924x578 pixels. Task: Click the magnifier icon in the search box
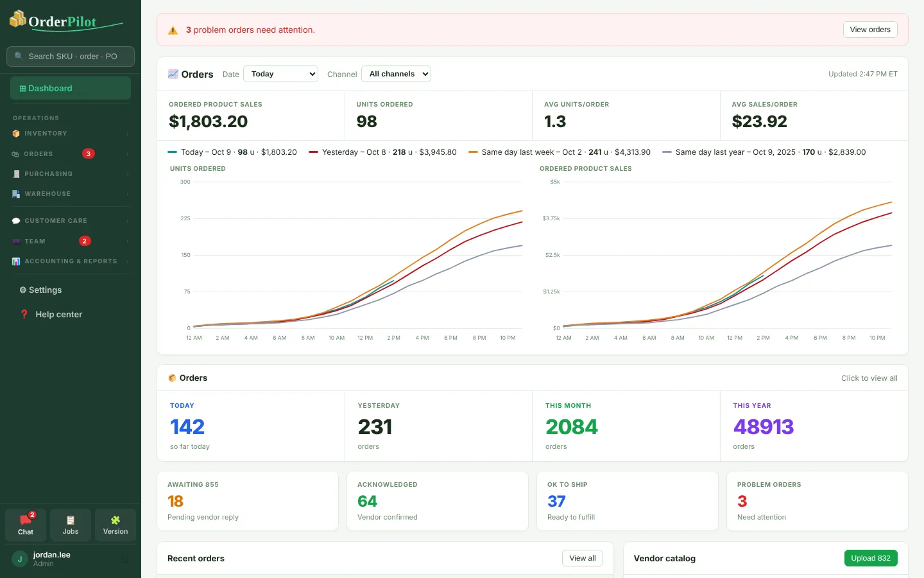point(19,57)
